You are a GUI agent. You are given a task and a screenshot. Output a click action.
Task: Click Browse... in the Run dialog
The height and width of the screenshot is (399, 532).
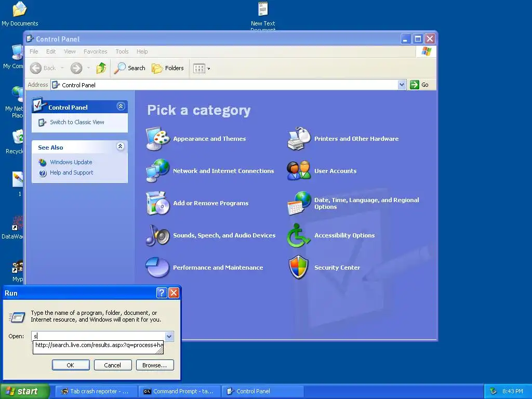pyautogui.click(x=155, y=365)
